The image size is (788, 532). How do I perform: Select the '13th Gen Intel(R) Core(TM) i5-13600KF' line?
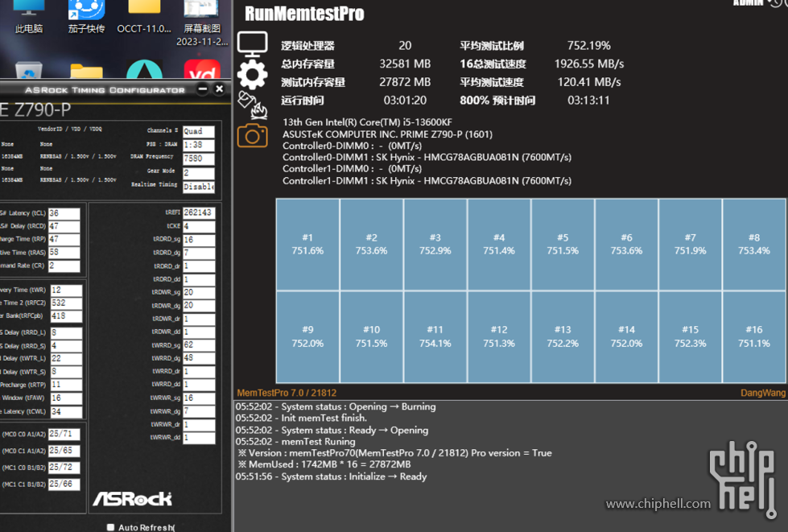367,122
